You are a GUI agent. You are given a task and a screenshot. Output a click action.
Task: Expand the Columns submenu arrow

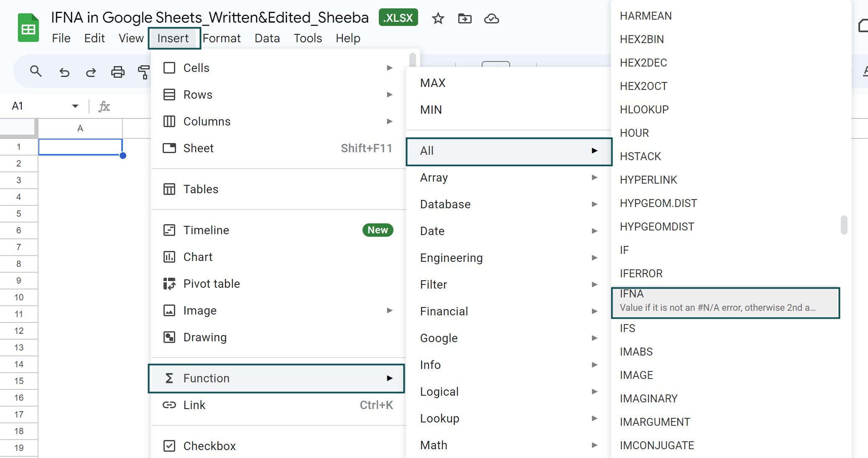tap(390, 121)
